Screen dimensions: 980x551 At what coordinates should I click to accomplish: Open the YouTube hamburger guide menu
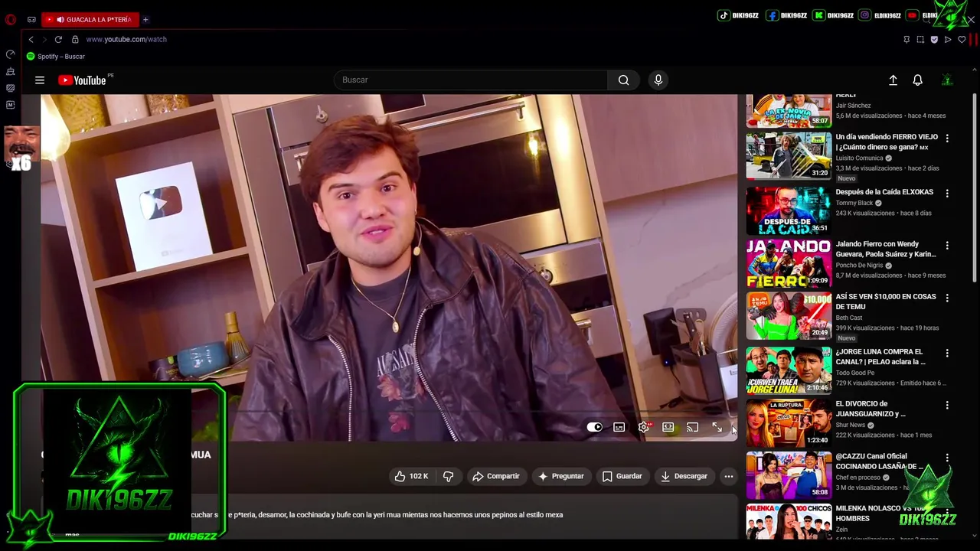40,80
